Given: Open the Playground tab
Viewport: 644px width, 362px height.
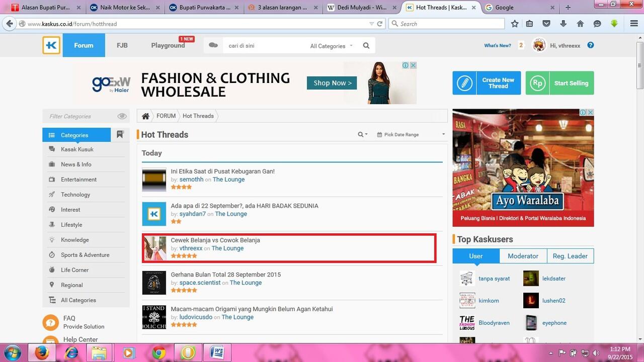Looking at the screenshot, I should click(x=168, y=45).
